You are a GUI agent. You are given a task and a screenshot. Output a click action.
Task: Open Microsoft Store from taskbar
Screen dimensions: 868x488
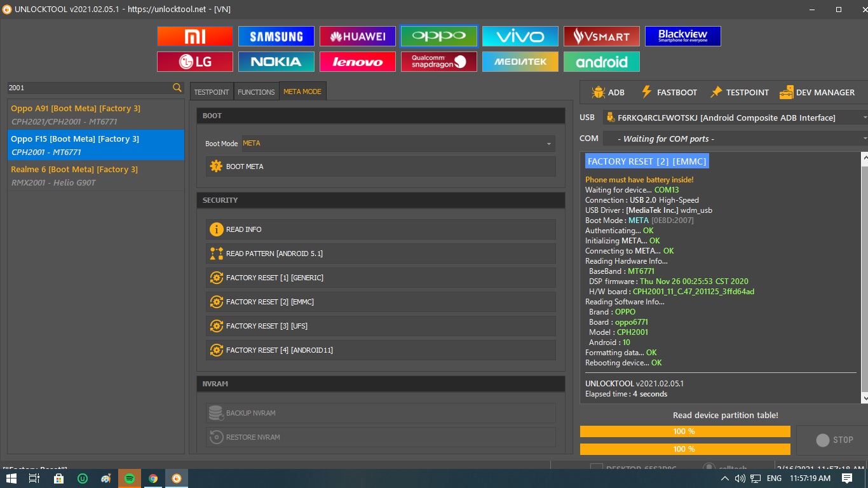pos(58,478)
